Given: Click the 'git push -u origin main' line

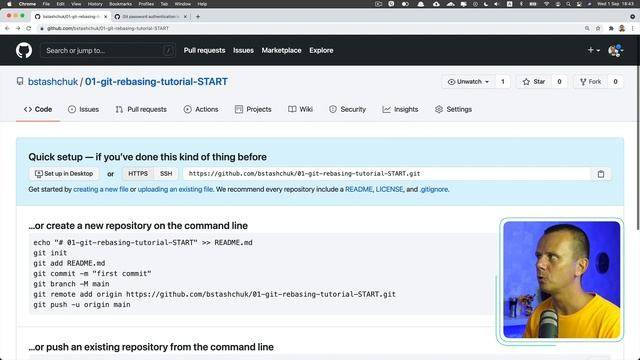Looking at the screenshot, I should click(x=82, y=304).
